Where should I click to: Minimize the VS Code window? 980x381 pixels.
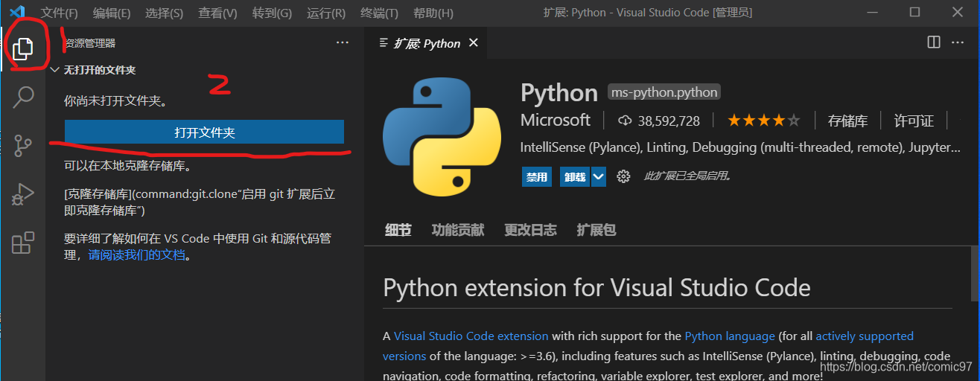click(x=873, y=12)
